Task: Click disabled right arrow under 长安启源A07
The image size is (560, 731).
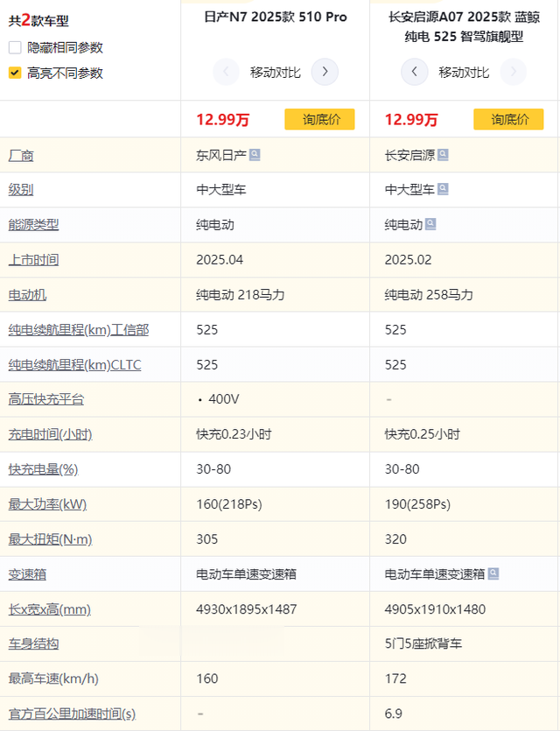Action: point(514,72)
